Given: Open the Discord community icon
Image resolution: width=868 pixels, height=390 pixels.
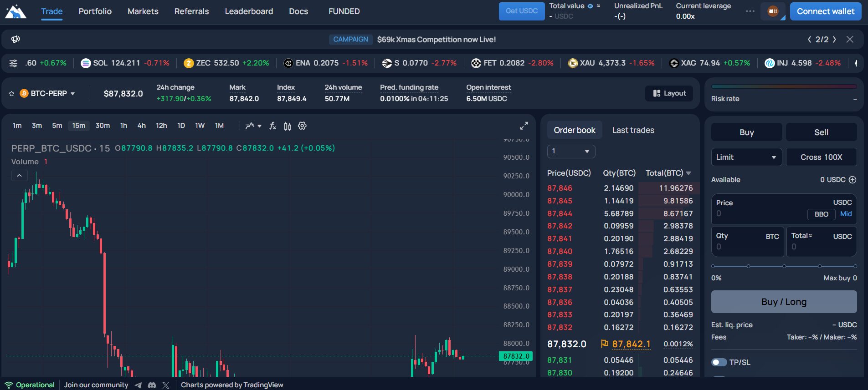Looking at the screenshot, I should tap(152, 385).
